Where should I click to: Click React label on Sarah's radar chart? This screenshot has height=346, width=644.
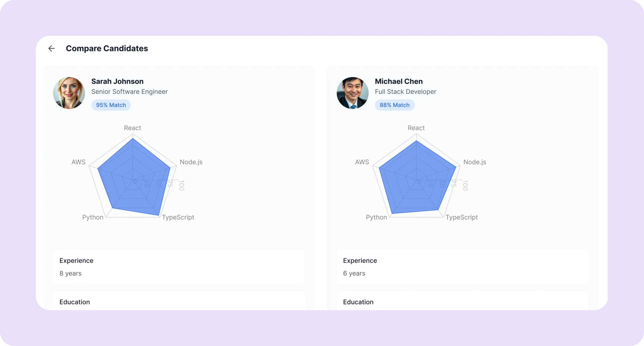(133, 128)
